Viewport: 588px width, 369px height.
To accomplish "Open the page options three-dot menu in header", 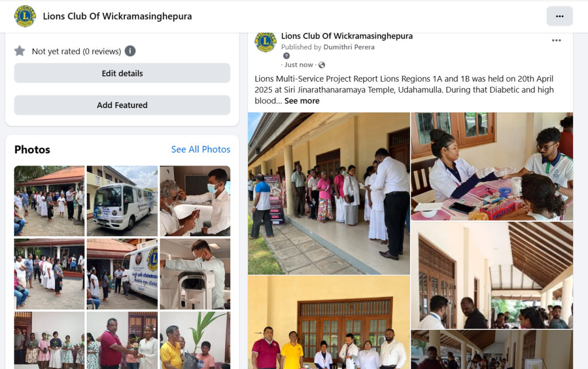I will [559, 16].
